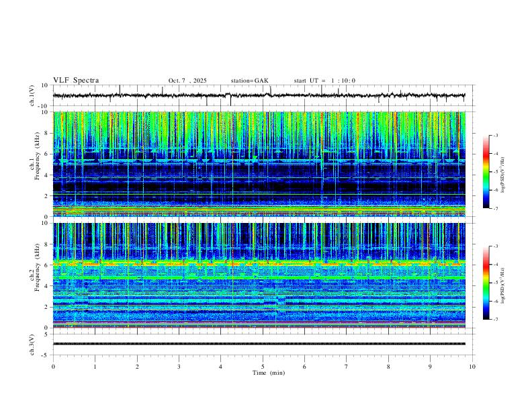Click the "2" kHz tick on ch.2 axis

click(x=47, y=307)
